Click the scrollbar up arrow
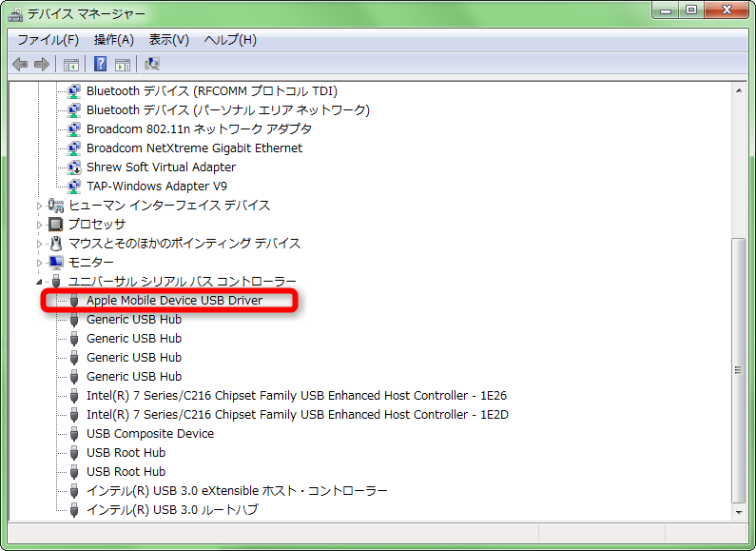756x551 pixels. pyautogui.click(x=739, y=90)
